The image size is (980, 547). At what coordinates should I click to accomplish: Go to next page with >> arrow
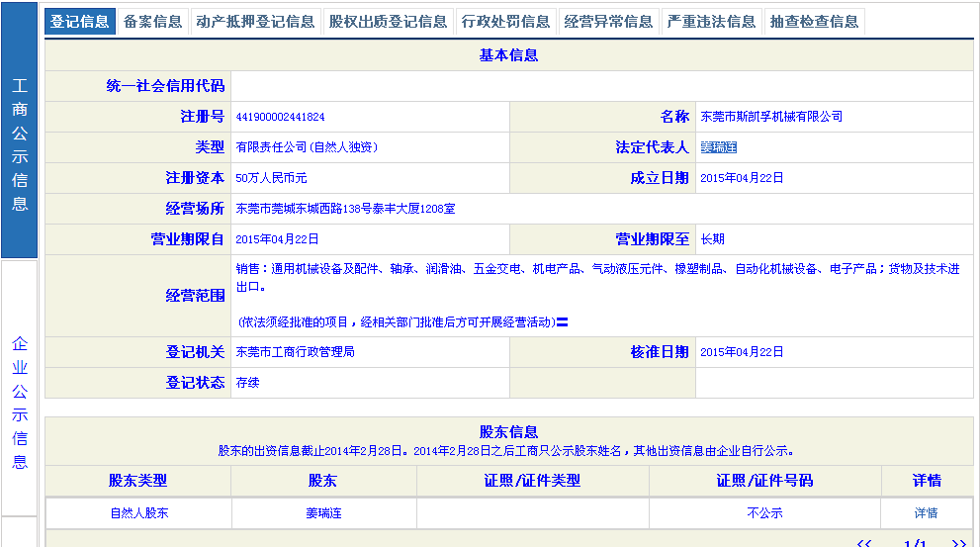point(958,543)
